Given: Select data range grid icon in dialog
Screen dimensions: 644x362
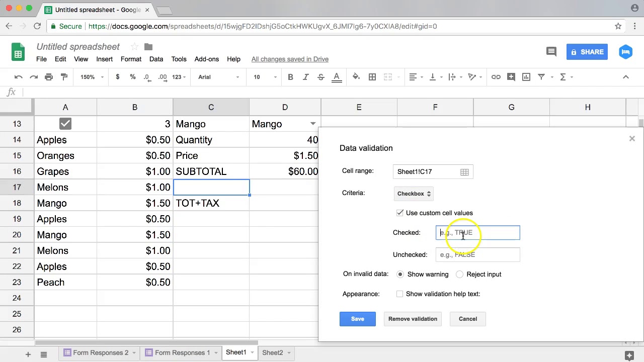Looking at the screenshot, I should pyautogui.click(x=464, y=172).
